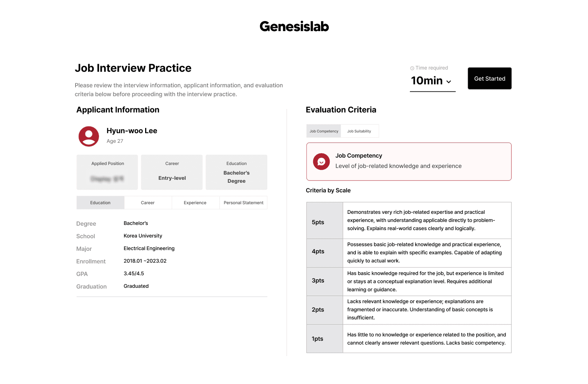Show the Personal Statement tab
Viewport: 588px width, 384px height.
pyautogui.click(x=243, y=203)
